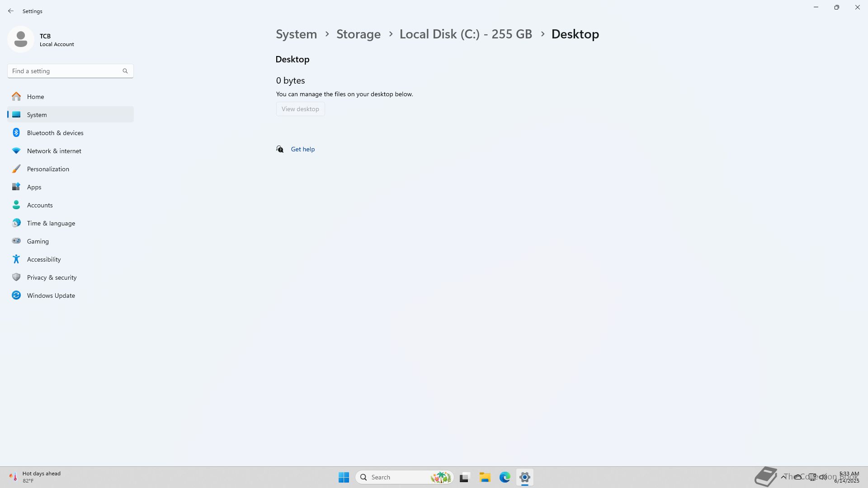Open Personalization via the paintbrush icon
Image resolution: width=868 pixels, height=488 pixels.
[x=16, y=169]
